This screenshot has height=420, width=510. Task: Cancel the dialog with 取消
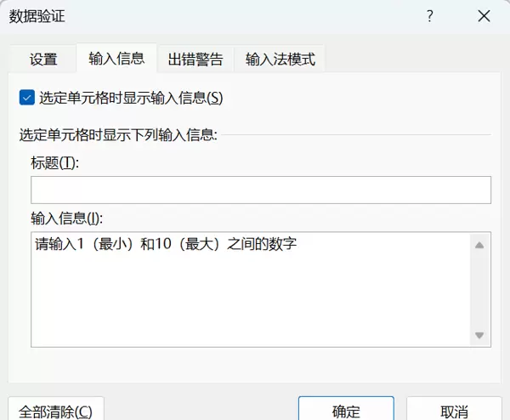tap(455, 411)
